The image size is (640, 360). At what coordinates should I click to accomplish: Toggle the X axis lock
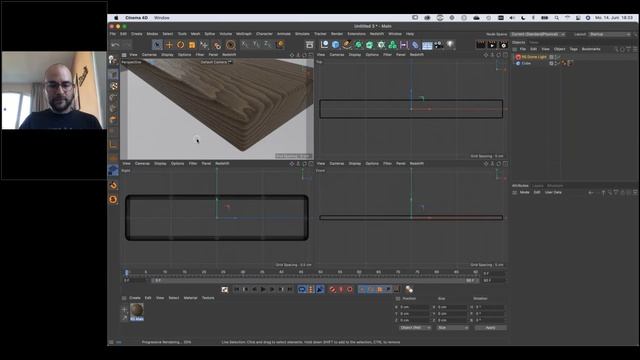245,44
